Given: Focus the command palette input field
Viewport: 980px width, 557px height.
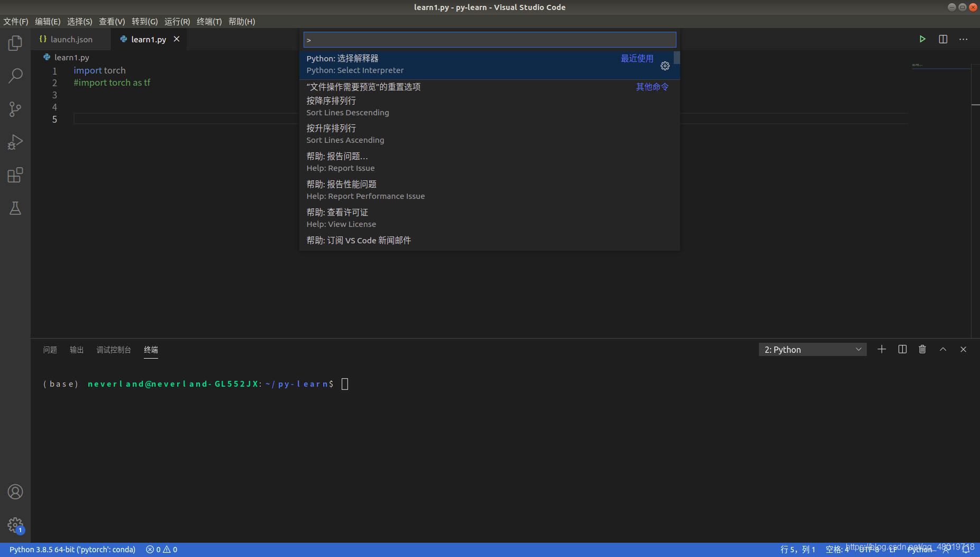Looking at the screenshot, I should tap(490, 40).
